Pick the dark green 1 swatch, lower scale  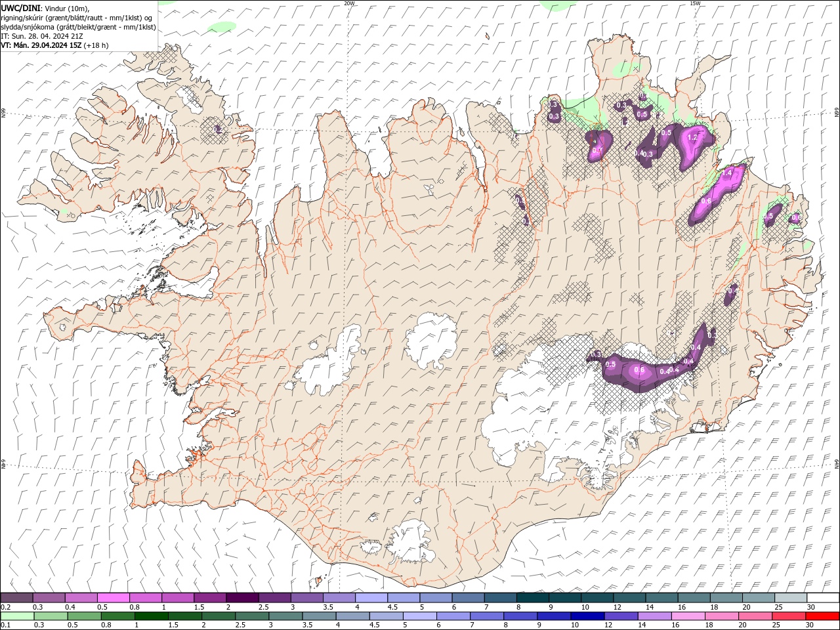(x=151, y=616)
